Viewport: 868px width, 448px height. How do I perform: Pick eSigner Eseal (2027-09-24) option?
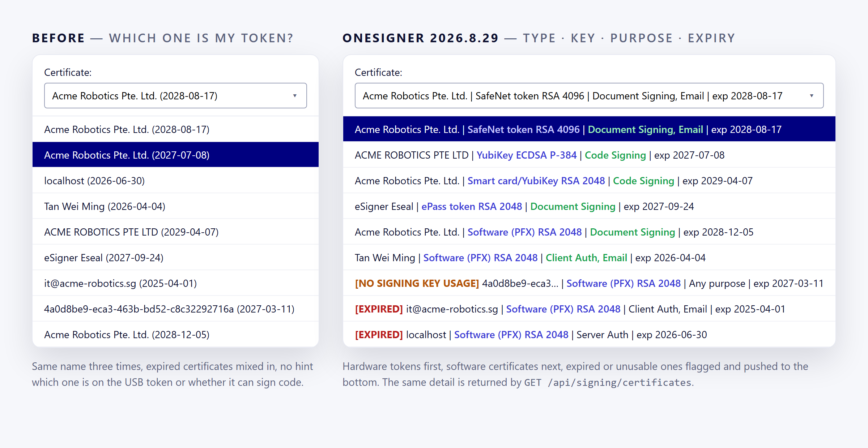[175, 257]
